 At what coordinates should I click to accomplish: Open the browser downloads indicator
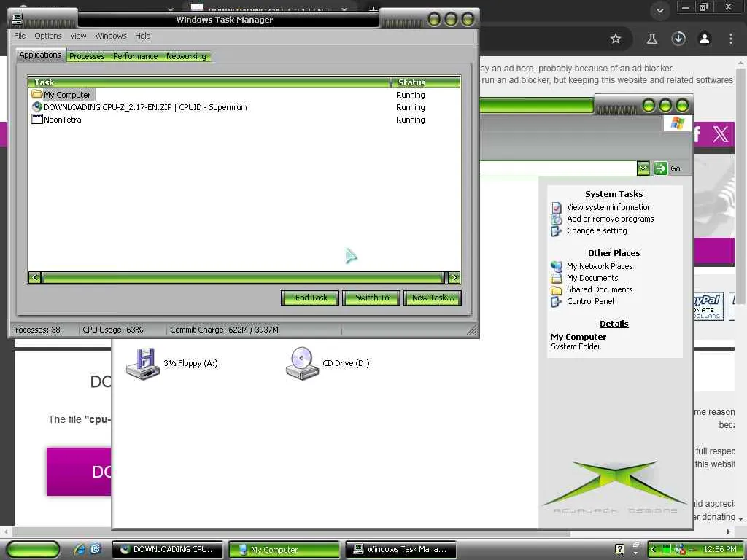[678, 39]
